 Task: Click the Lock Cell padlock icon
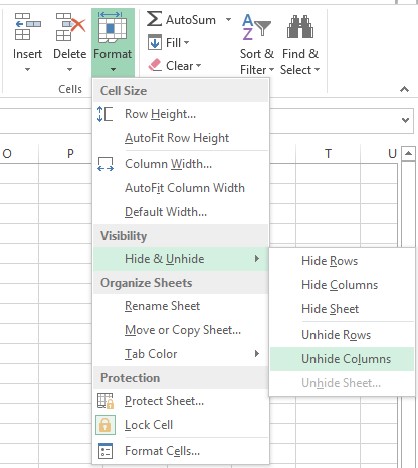[x=105, y=425]
